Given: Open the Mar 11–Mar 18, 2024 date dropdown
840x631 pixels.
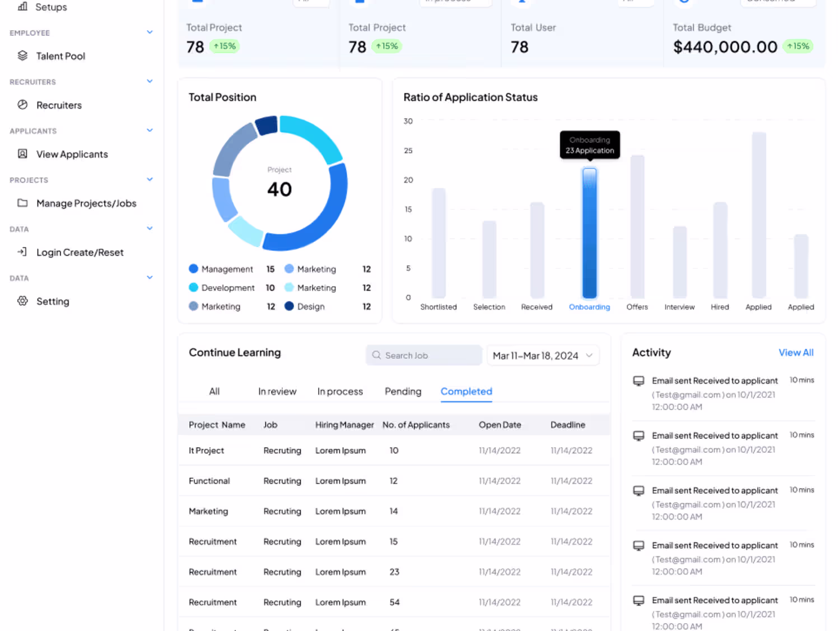Looking at the screenshot, I should point(543,355).
